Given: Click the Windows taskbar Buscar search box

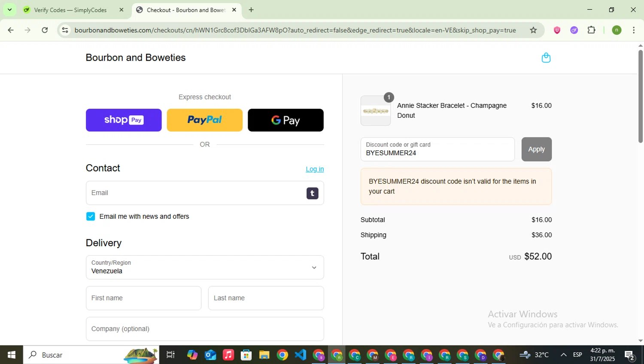Looking at the screenshot, I should tap(91, 355).
